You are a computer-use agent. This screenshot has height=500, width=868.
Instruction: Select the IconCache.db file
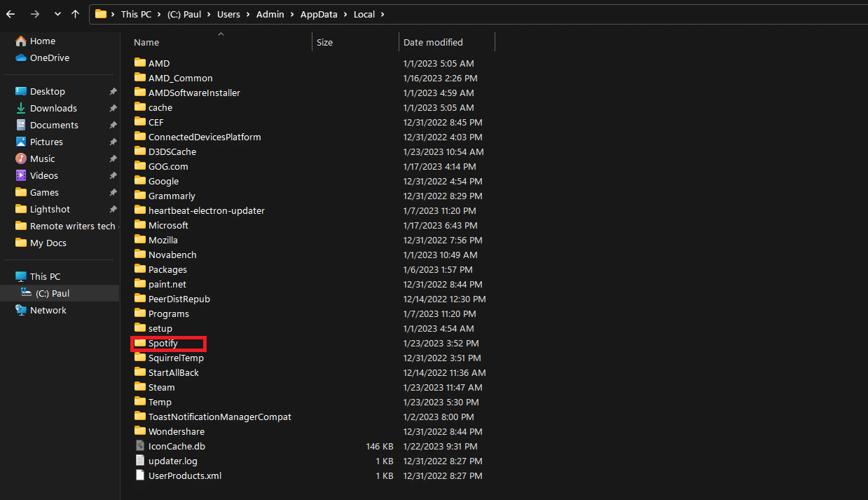point(170,446)
